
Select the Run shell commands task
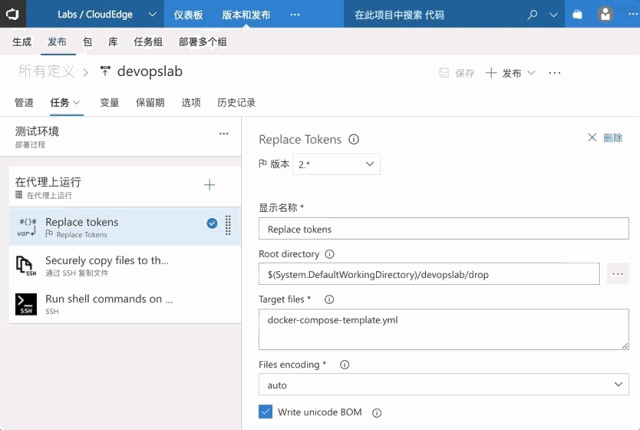pos(125,304)
